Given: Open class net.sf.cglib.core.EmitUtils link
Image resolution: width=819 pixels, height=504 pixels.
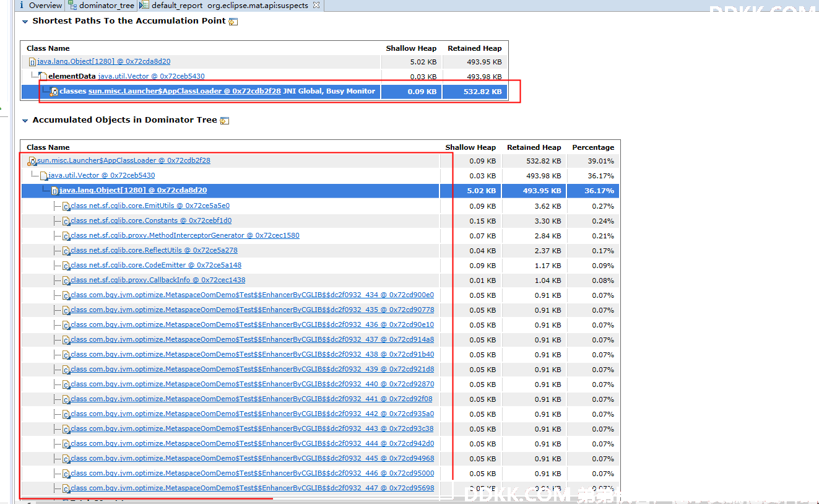Looking at the screenshot, I should 150,206.
